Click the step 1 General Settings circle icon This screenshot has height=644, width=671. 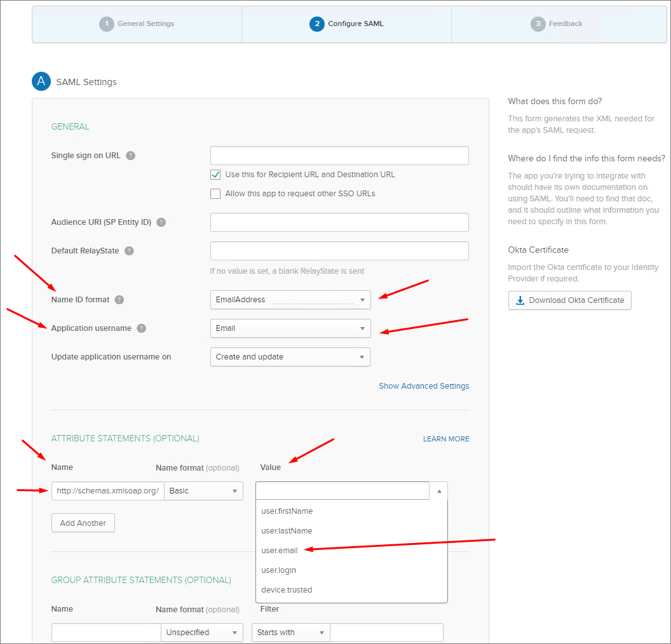106,24
